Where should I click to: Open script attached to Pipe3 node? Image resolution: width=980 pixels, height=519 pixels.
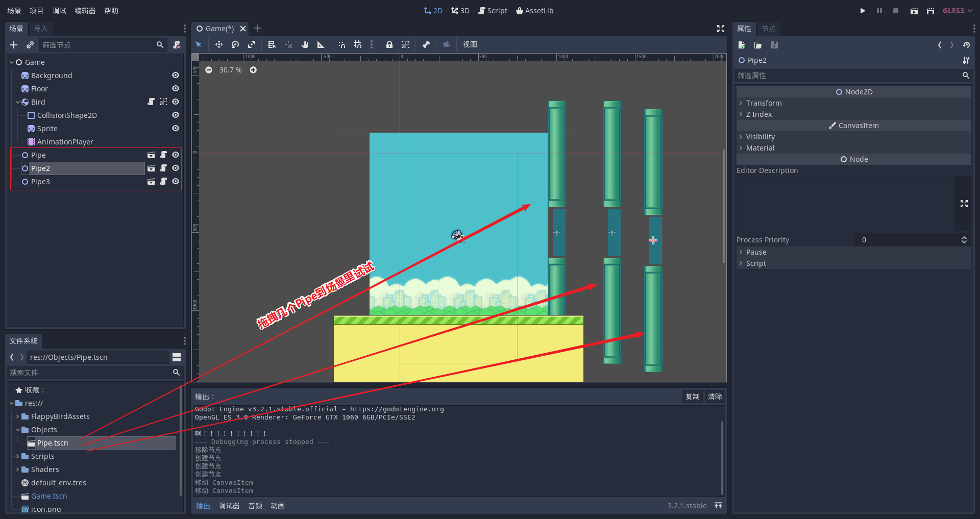tap(163, 181)
